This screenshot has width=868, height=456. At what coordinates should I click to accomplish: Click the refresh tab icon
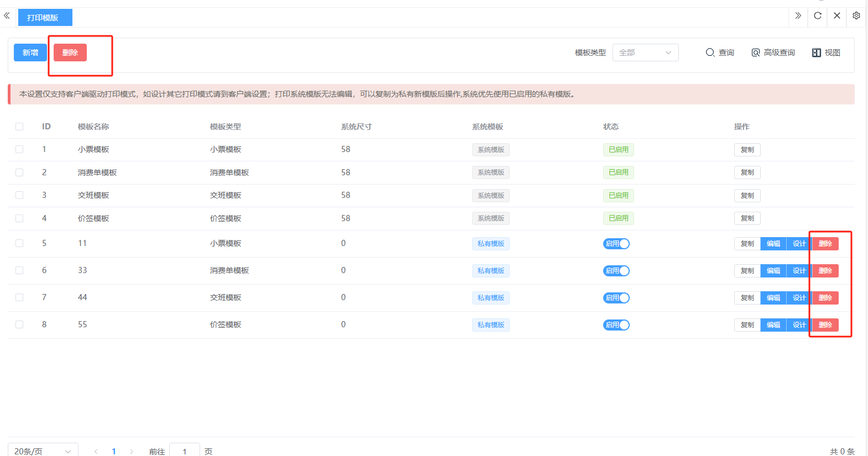pyautogui.click(x=818, y=16)
